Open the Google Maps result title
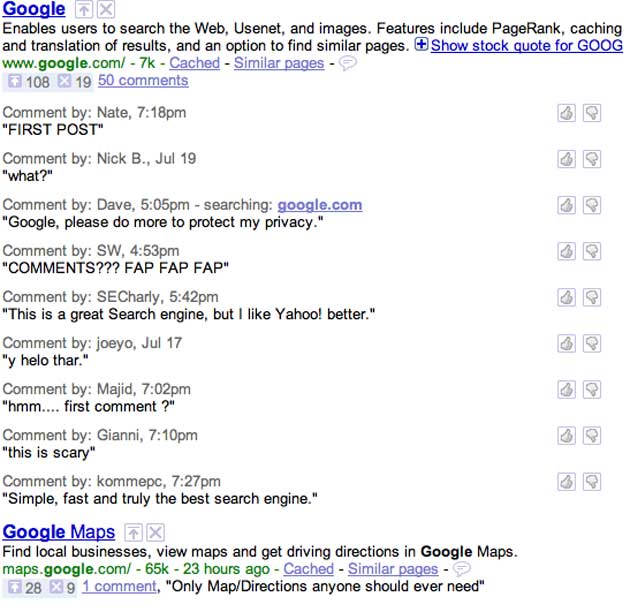The image size is (630, 612). [59, 532]
